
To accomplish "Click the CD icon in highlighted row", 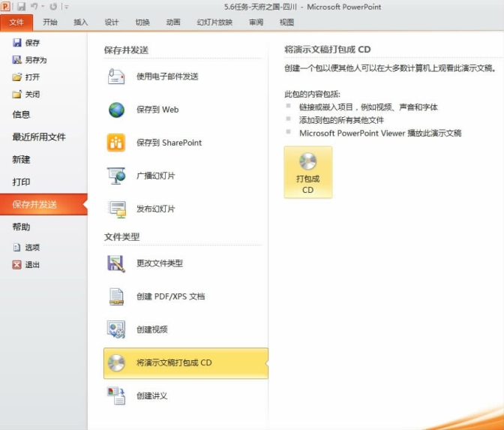I will pyautogui.click(x=116, y=363).
